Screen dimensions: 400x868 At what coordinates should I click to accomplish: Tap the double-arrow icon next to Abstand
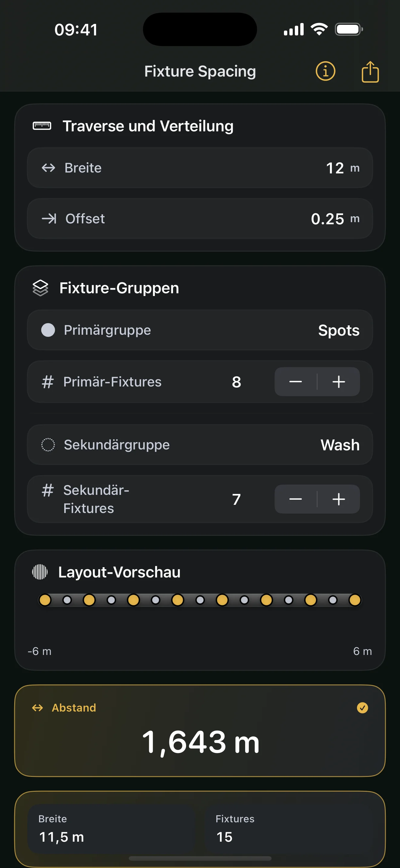(38, 708)
